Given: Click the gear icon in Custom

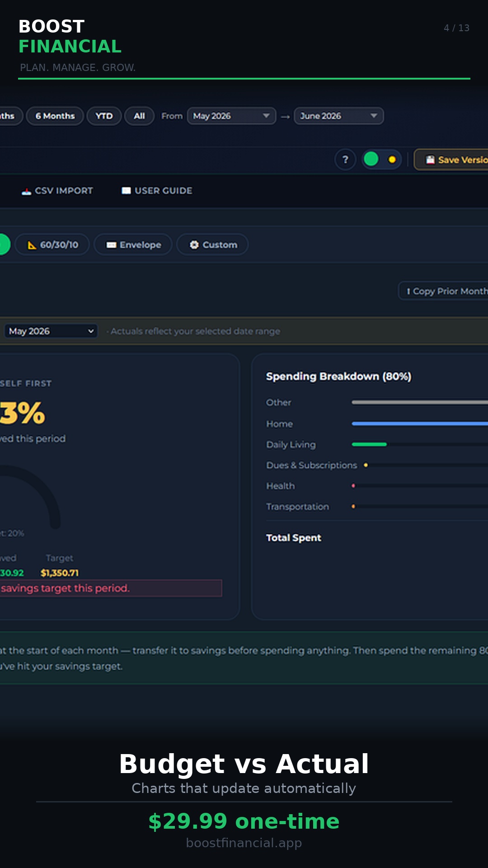Looking at the screenshot, I should tap(194, 245).
